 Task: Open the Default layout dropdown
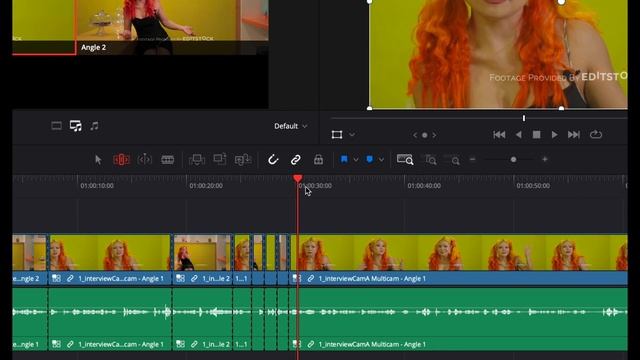click(x=290, y=126)
